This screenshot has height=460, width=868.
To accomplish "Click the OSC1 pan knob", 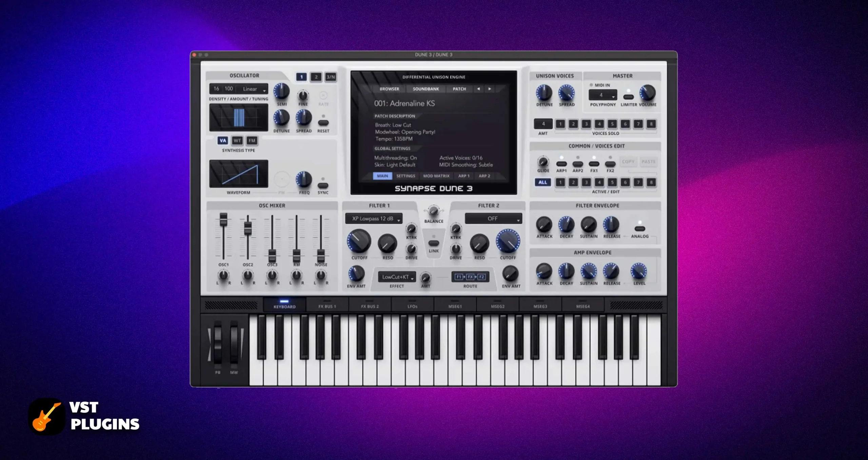I will coord(223,275).
